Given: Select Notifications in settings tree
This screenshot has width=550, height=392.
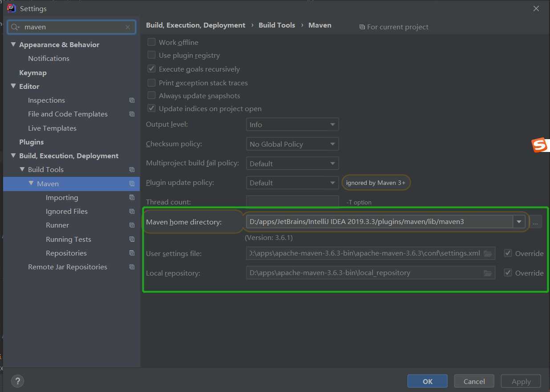Looking at the screenshot, I should click(x=49, y=59).
